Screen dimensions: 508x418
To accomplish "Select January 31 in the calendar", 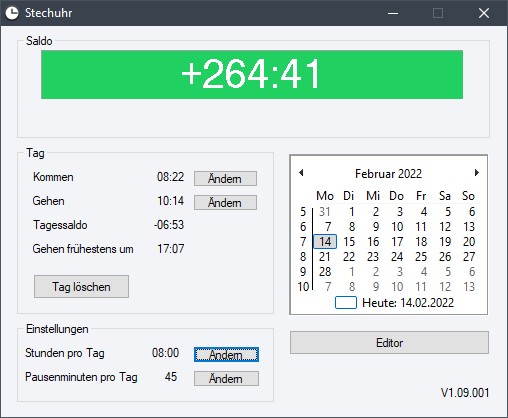I will click(x=325, y=212).
